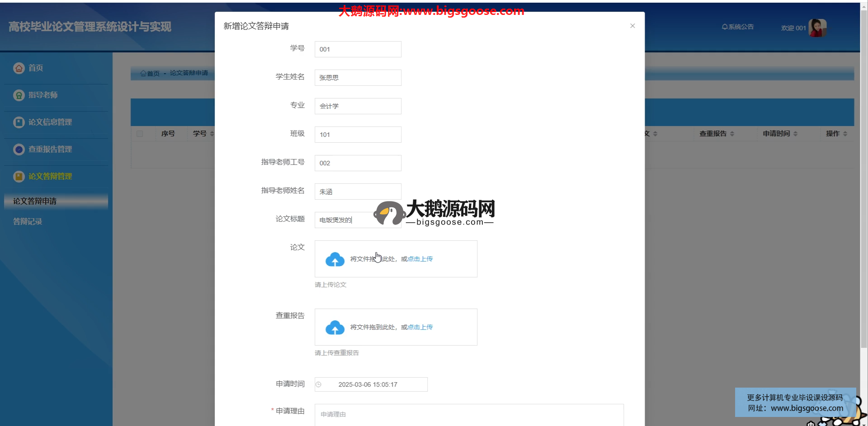868x426 pixels.
Task: Click the 系统公告 notification link
Action: coord(738,27)
